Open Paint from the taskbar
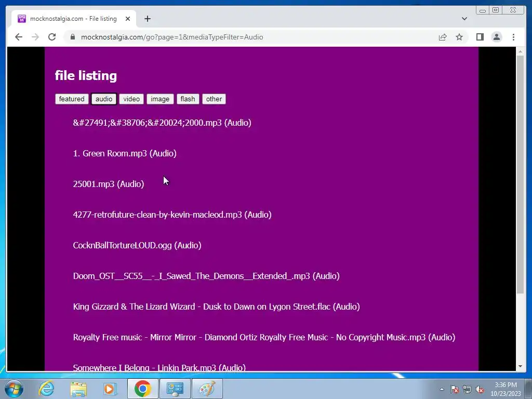The image size is (532, 399). click(x=207, y=389)
